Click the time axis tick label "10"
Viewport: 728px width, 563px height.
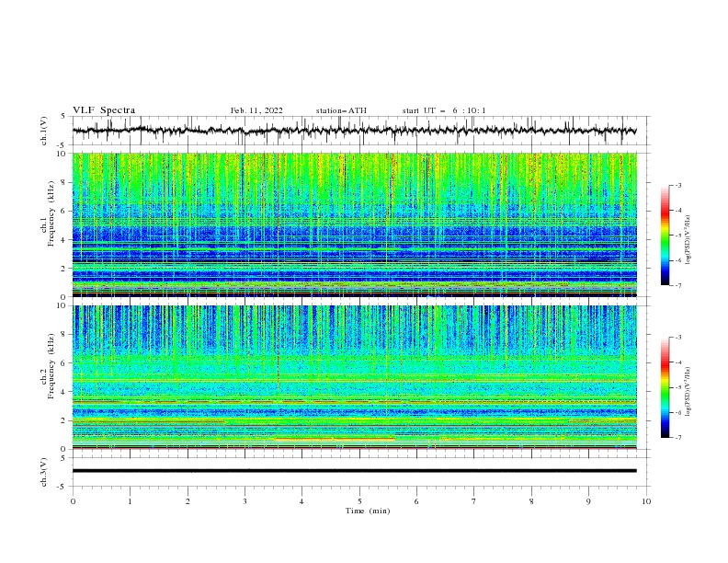pyautogui.click(x=646, y=501)
